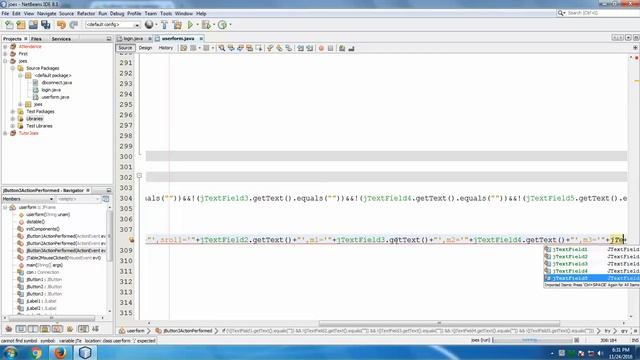This screenshot has width=640, height=360.
Task: Select con : Connection field in Navigator
Action: click(x=43, y=272)
